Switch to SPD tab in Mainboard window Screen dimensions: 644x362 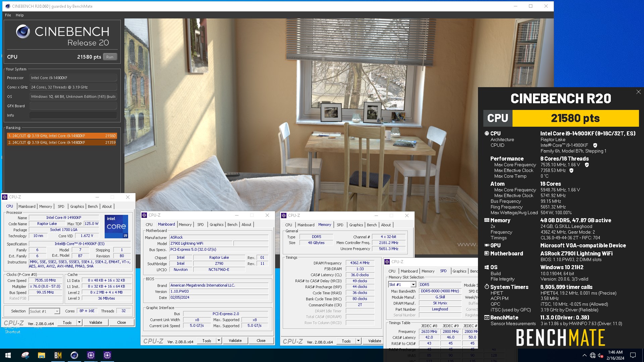click(201, 225)
